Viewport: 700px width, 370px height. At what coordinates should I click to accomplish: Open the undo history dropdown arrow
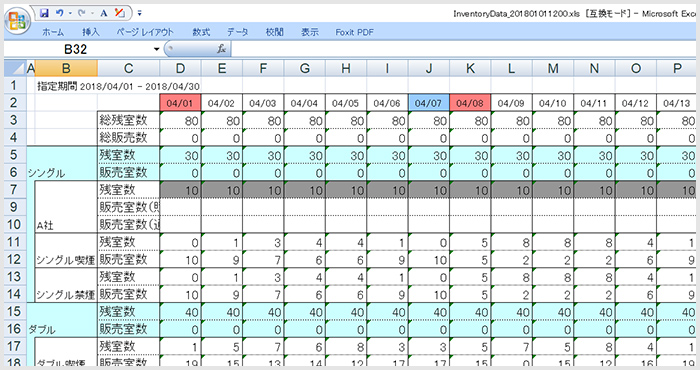(70, 13)
